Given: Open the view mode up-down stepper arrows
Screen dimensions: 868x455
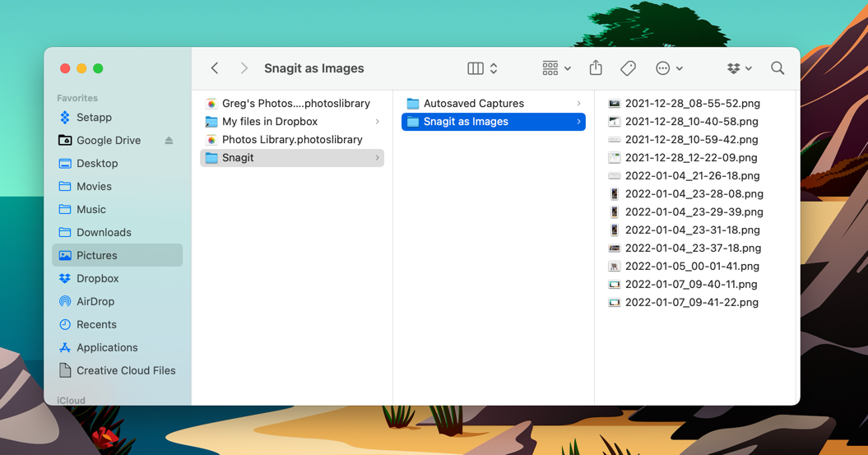Looking at the screenshot, I should 494,68.
